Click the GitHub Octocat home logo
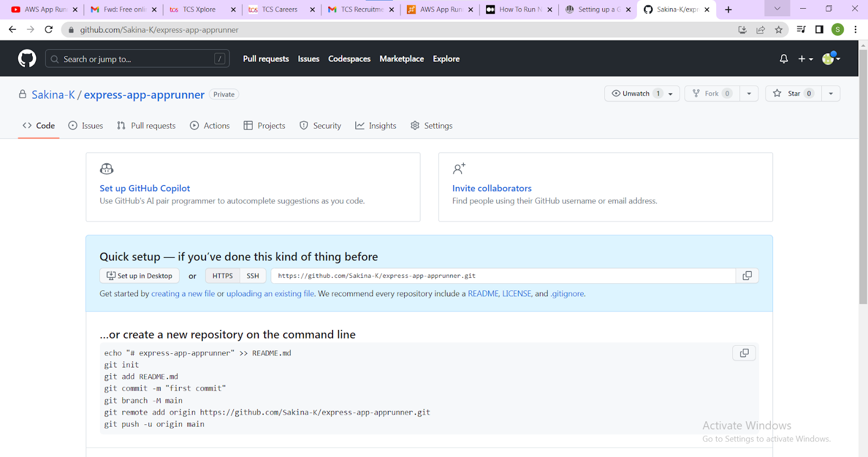The width and height of the screenshot is (868, 457). [x=27, y=59]
